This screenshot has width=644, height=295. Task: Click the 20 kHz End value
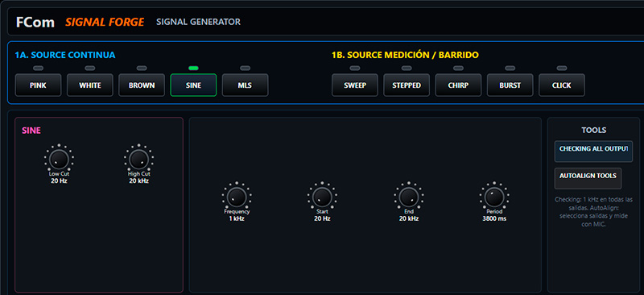[x=409, y=218]
